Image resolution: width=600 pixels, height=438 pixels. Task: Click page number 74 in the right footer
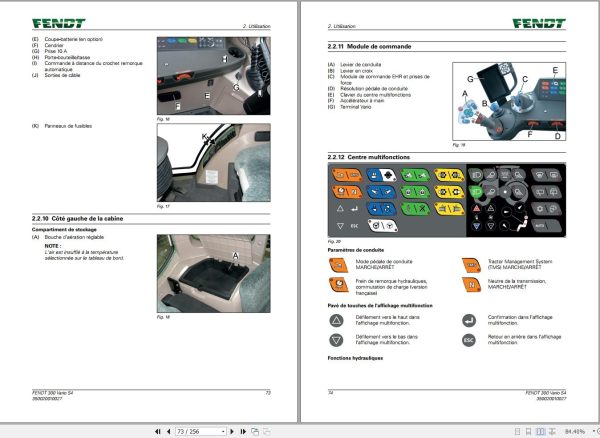pos(331,393)
